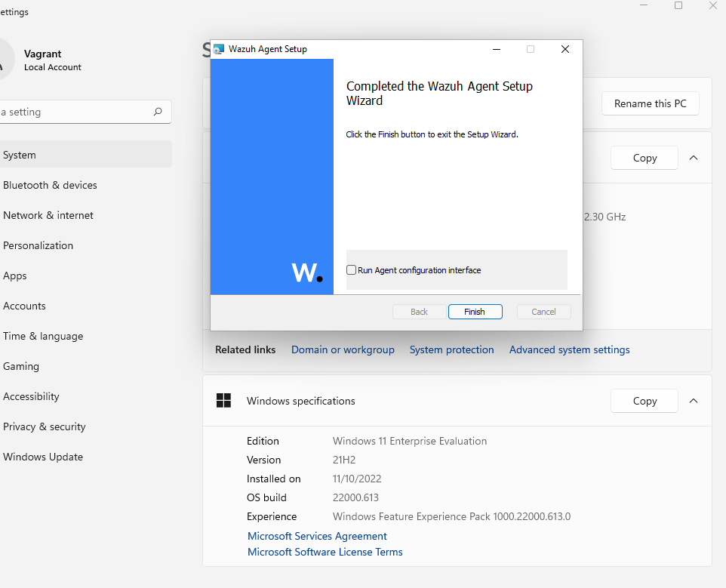Screen dimensions: 726x588
Task: Click Completed the Wazuh Agent Setup Wizard heading
Action: click(x=439, y=93)
